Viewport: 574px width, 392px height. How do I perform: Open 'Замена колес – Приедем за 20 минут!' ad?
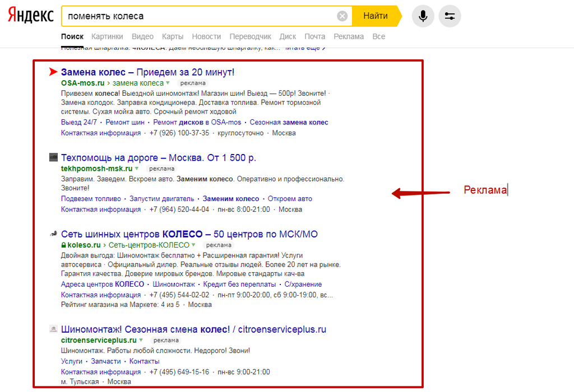click(147, 72)
